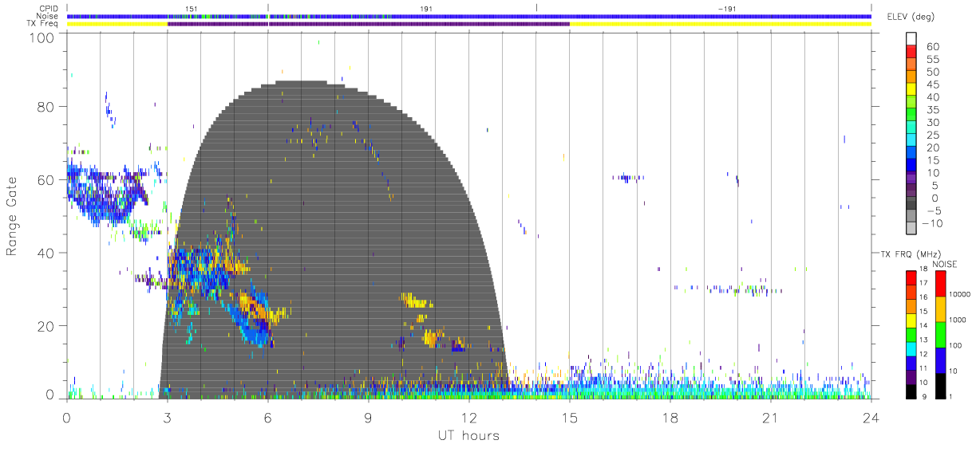The width and height of the screenshot is (980, 452).
Task: Click the ELEV colorbar value '-10'
Action: 931,223
